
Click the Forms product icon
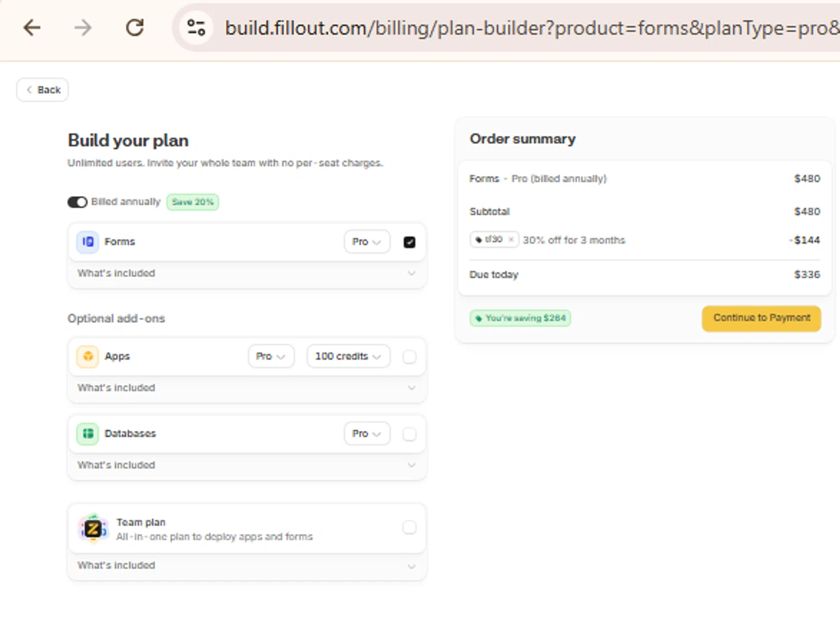[88, 242]
